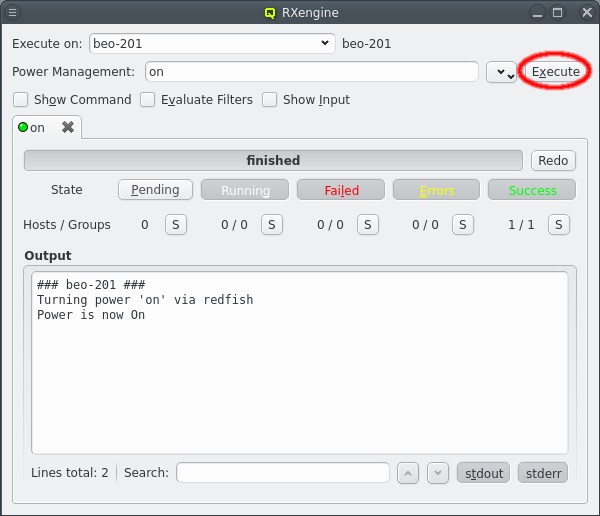The width and height of the screenshot is (600, 516).
Task: Click the finished progress bar
Action: (x=273, y=160)
